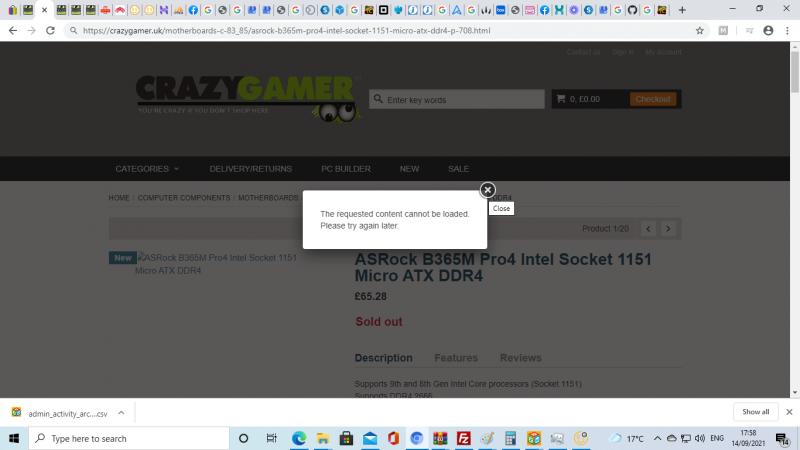
Task: Click the orange Checkout button
Action: (653, 99)
